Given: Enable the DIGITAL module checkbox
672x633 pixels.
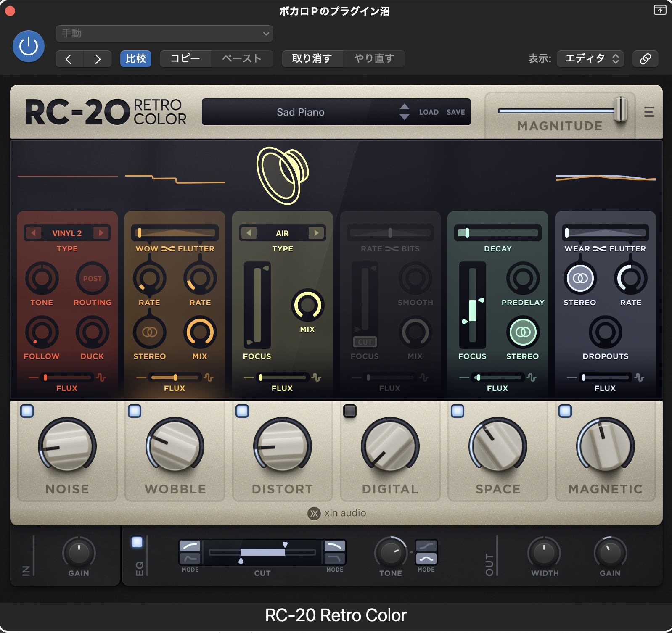Looking at the screenshot, I should [350, 411].
